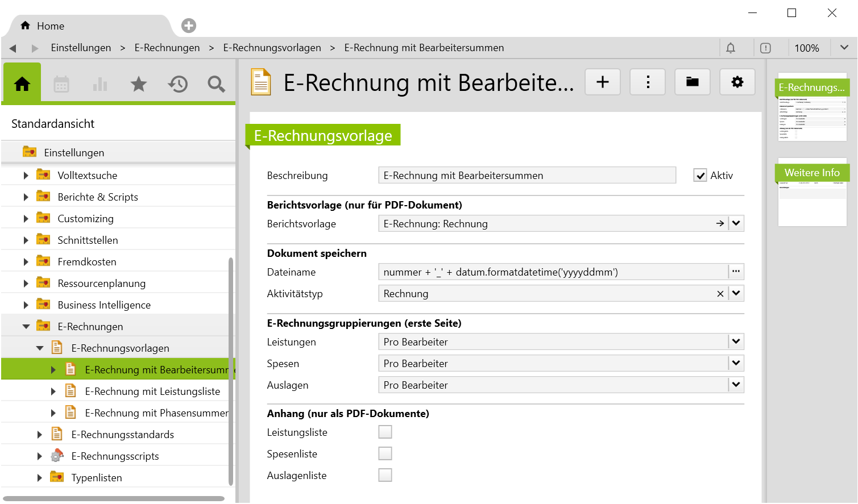Viewport: 858px width, 504px height.
Task: Click the Beschreibung text field
Action: coord(527,176)
